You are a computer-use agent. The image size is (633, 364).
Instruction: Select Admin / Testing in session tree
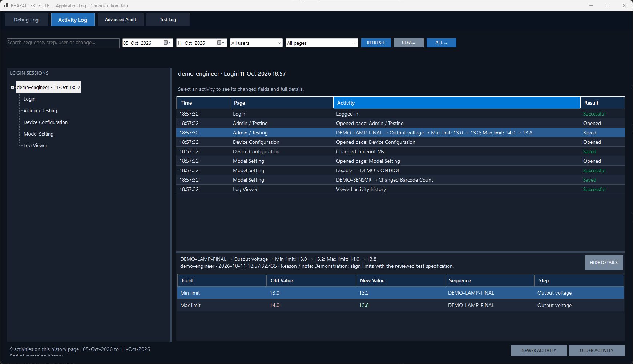40,110
